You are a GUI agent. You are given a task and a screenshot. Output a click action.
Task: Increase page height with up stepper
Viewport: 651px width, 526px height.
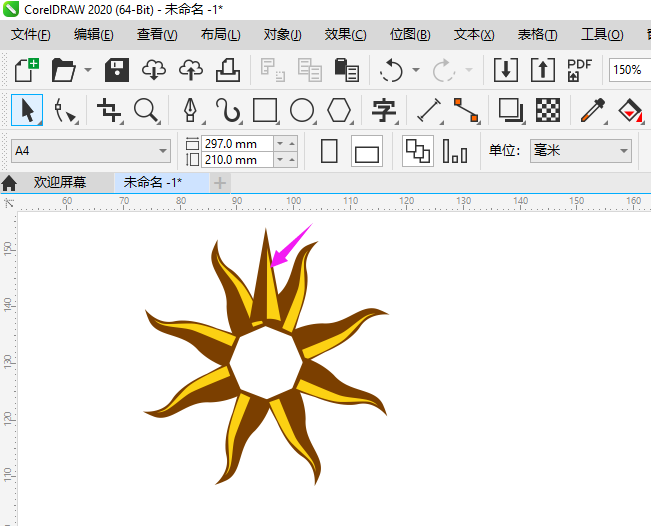point(292,160)
